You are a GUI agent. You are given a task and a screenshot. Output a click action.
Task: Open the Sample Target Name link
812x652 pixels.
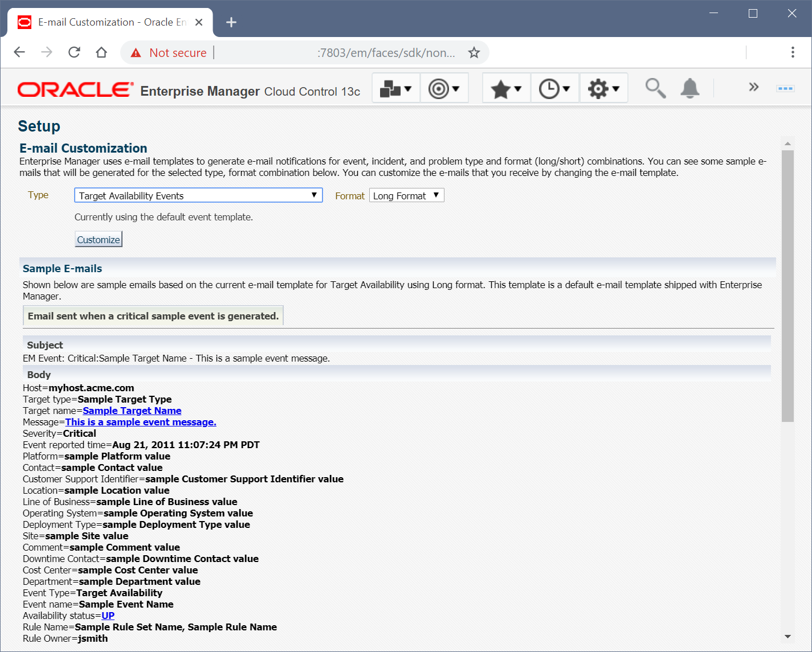(x=132, y=411)
